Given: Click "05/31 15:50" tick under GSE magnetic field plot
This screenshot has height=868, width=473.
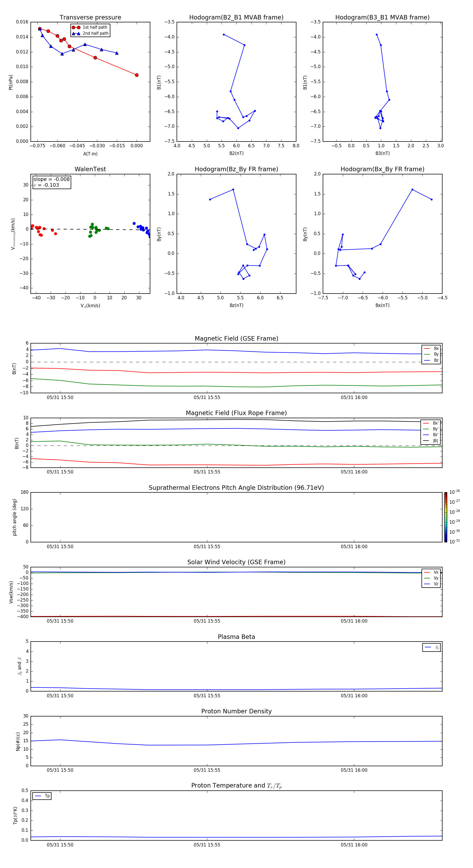Looking at the screenshot, I should 60,398.
